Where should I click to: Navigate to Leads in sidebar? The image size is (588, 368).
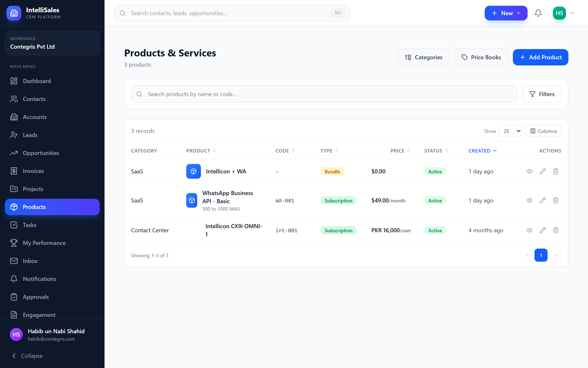(52, 135)
